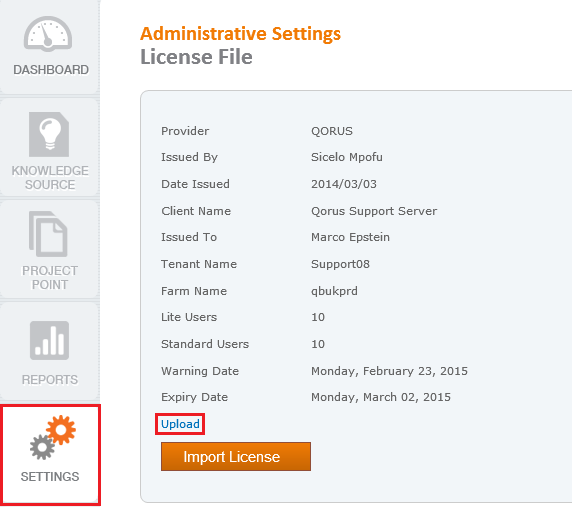Click the Support08 tenant name value
This screenshot has width=572, height=507.
[340, 264]
